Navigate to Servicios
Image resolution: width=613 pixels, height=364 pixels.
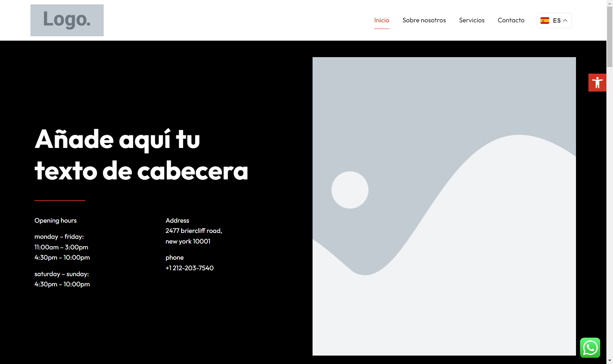click(x=472, y=20)
